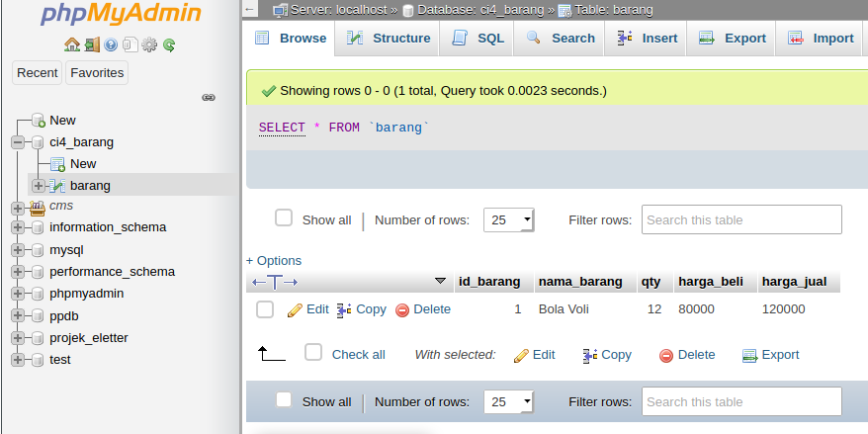Expand the performance_schema database node
This screenshot has width=868, height=434.
18,272
